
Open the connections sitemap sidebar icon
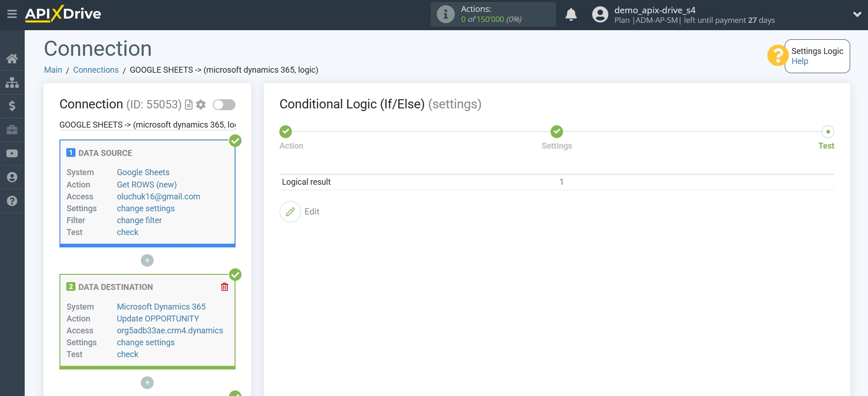pos(12,82)
